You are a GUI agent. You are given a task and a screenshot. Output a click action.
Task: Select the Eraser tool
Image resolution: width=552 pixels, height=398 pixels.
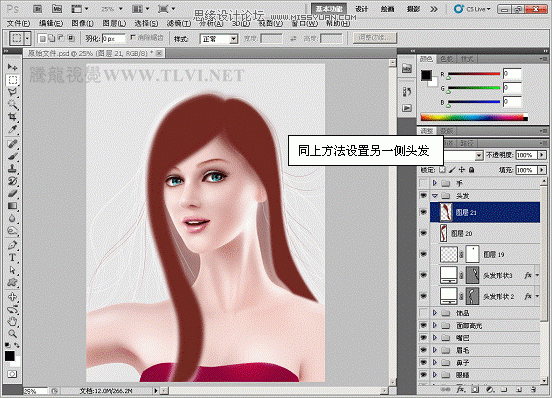12,193
